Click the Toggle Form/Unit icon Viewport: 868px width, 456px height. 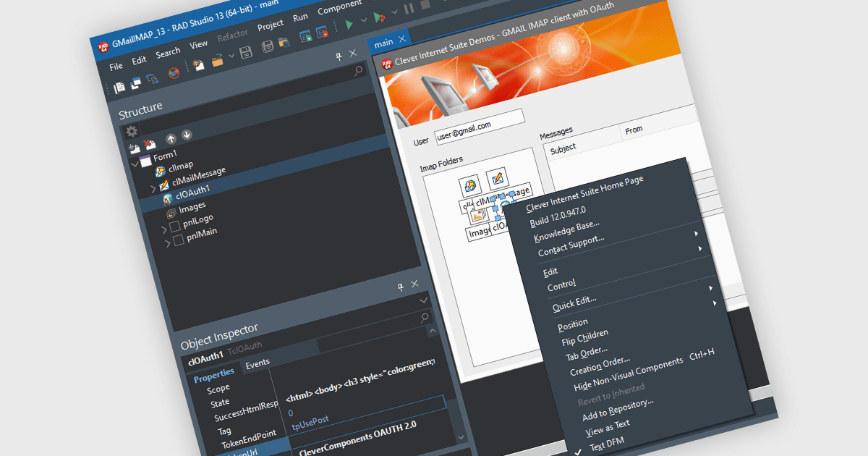(151, 79)
